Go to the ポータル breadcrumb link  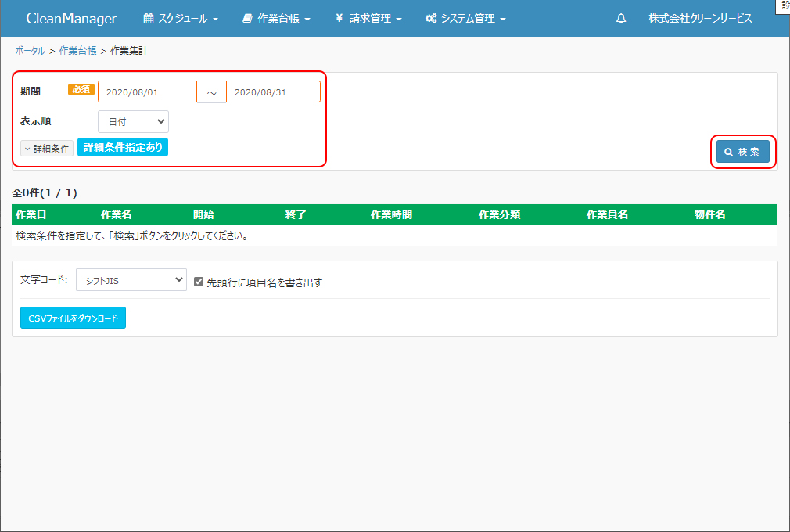coord(30,51)
